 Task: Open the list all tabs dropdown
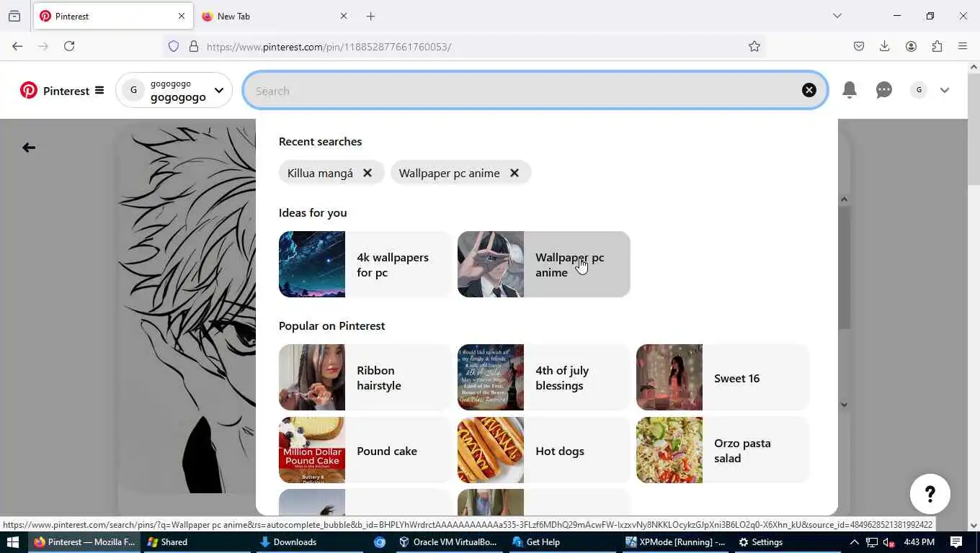point(837,16)
